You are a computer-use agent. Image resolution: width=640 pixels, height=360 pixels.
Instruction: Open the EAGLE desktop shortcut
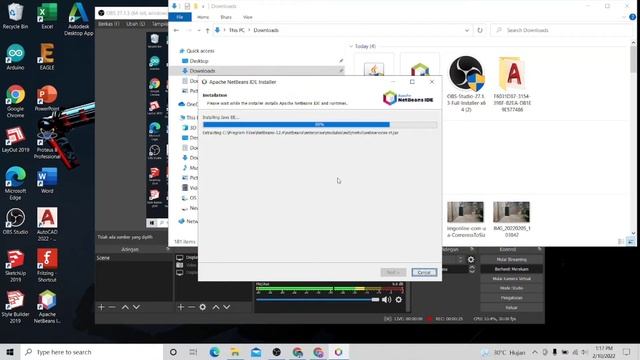(47, 57)
